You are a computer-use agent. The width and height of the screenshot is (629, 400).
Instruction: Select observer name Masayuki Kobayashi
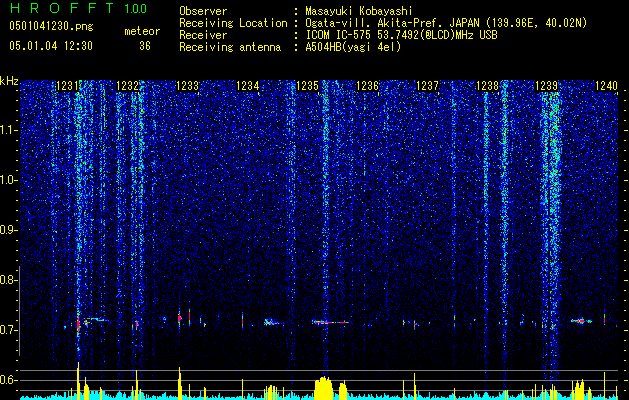pyautogui.click(x=359, y=11)
